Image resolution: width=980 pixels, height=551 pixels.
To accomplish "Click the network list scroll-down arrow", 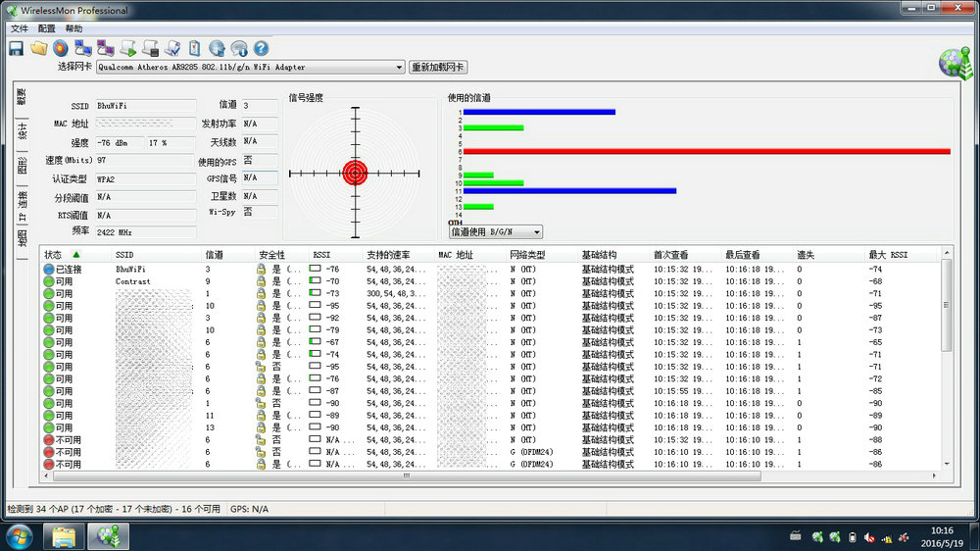I will pos(947,464).
